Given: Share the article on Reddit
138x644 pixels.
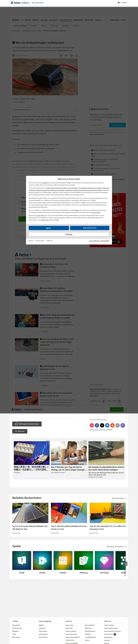Looking at the screenshot, I should coord(112,425).
